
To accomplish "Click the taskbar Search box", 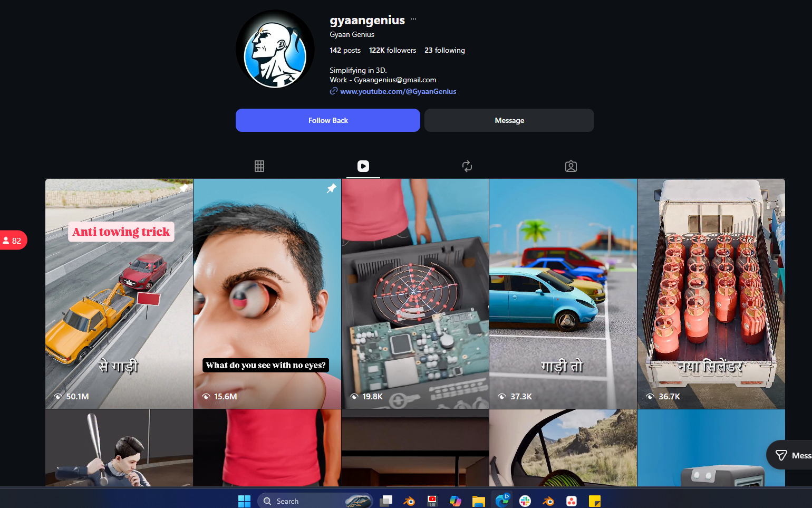I will [x=315, y=501].
